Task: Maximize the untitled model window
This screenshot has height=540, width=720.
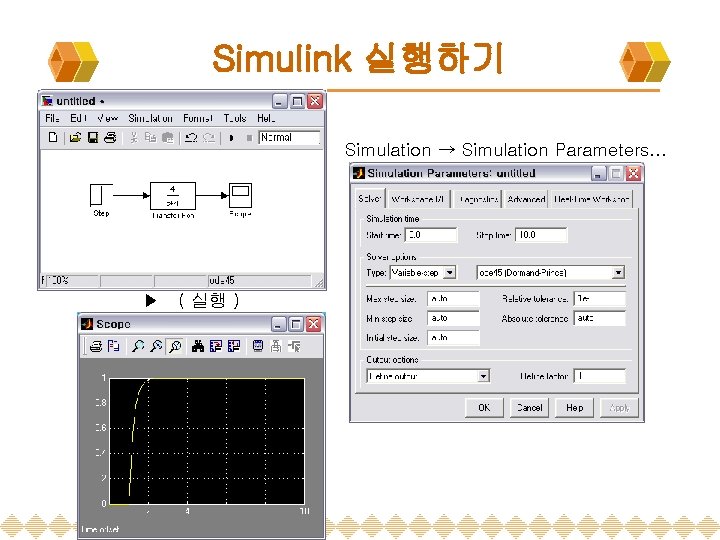Action: [297, 101]
